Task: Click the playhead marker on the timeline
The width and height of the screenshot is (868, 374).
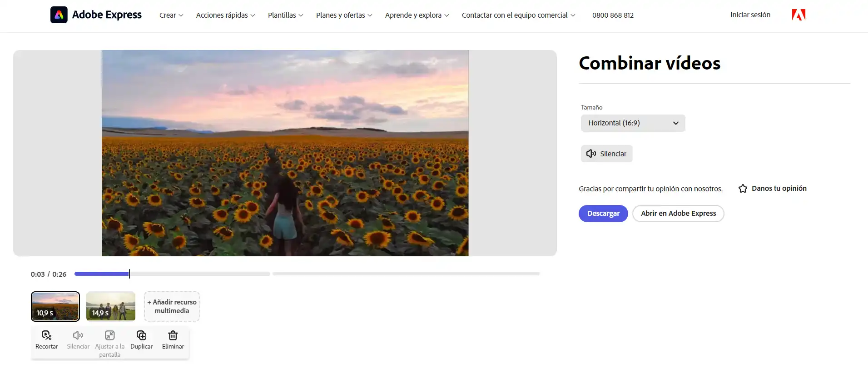Action: click(129, 274)
